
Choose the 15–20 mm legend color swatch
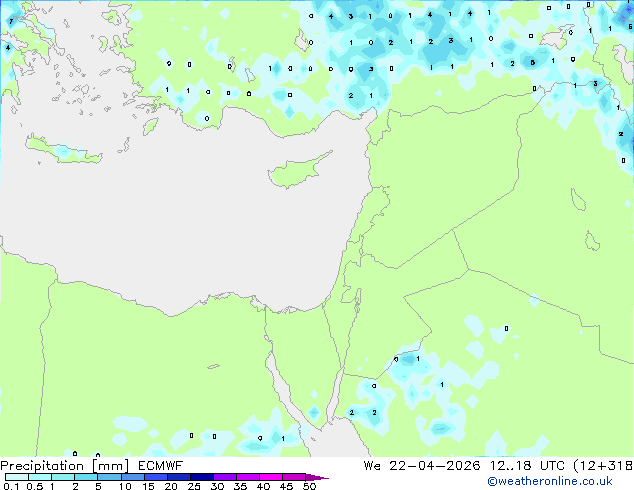tap(155, 477)
